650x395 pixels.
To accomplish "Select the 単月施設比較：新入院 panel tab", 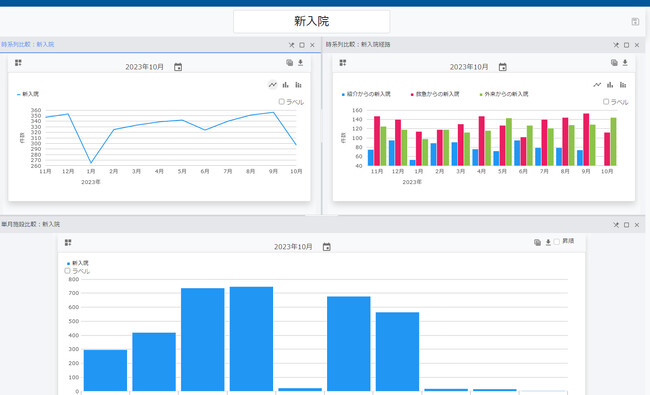I will (30, 224).
